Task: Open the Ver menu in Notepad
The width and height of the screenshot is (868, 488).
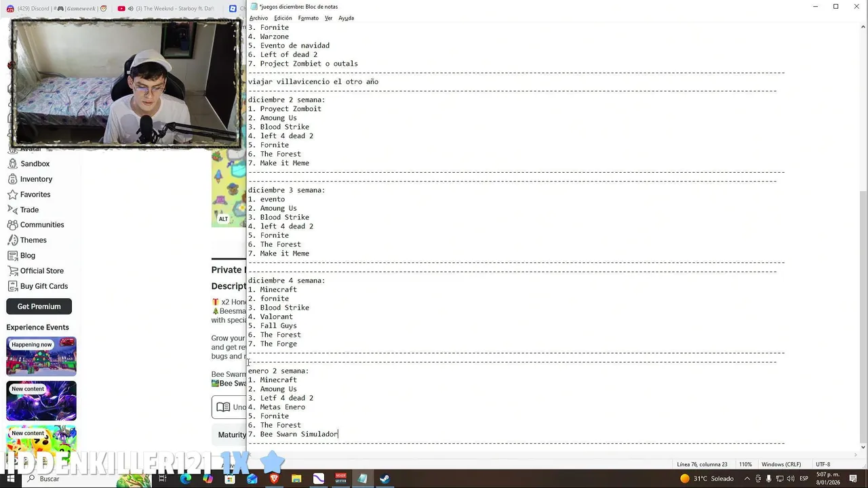Action: [328, 18]
